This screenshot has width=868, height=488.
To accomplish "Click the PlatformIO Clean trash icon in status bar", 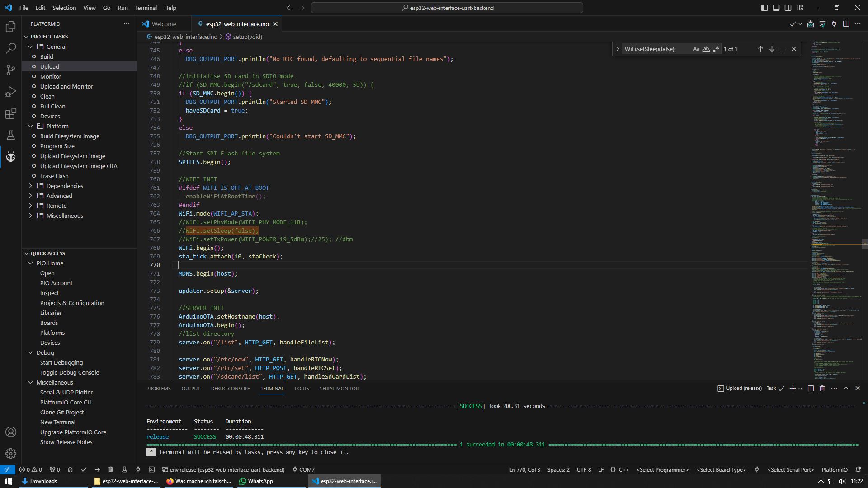I will pos(111,469).
